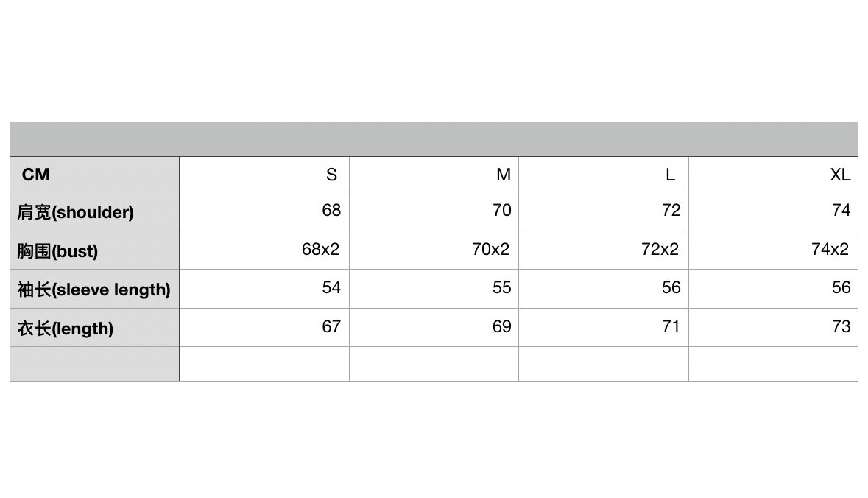
Task: Select the 胸围(bust) row label
Action: point(57,251)
